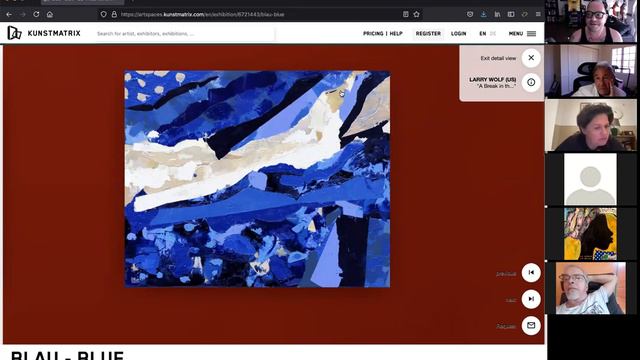640x360 pixels.
Task: Go to the browser home page icon
Action: [50, 14]
